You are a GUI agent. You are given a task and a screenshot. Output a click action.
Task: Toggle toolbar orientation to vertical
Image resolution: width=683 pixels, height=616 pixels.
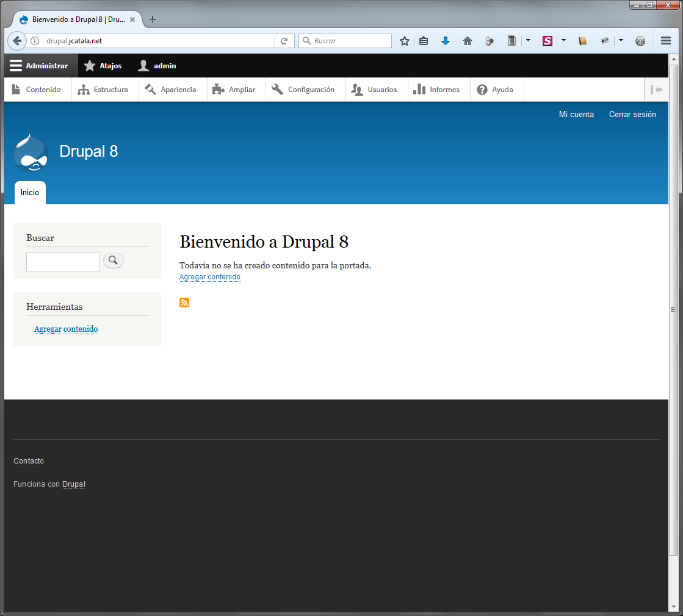click(x=656, y=90)
